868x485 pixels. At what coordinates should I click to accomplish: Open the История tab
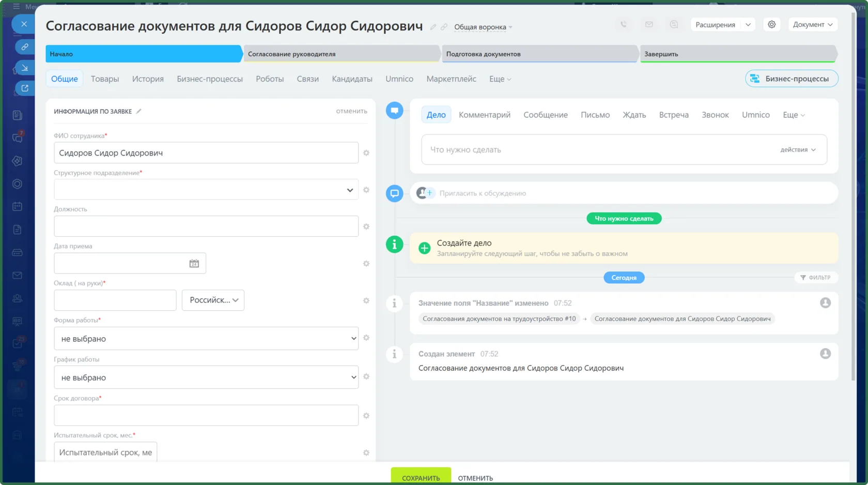pos(148,79)
